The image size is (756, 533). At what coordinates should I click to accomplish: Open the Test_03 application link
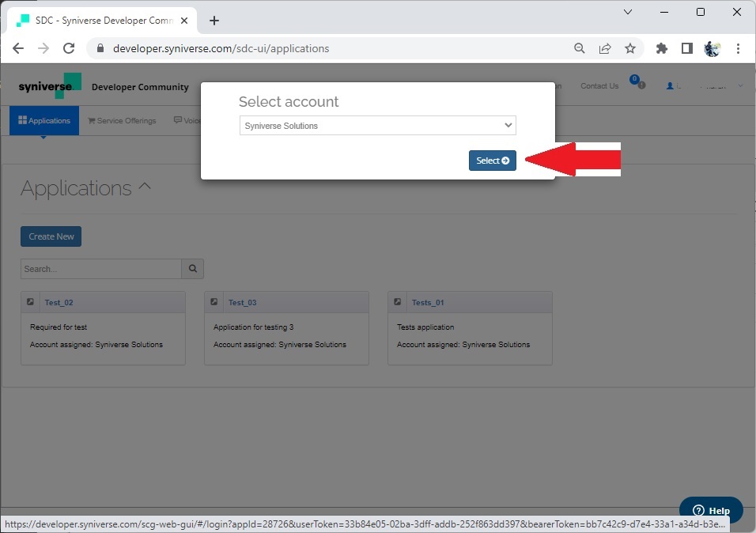(243, 302)
